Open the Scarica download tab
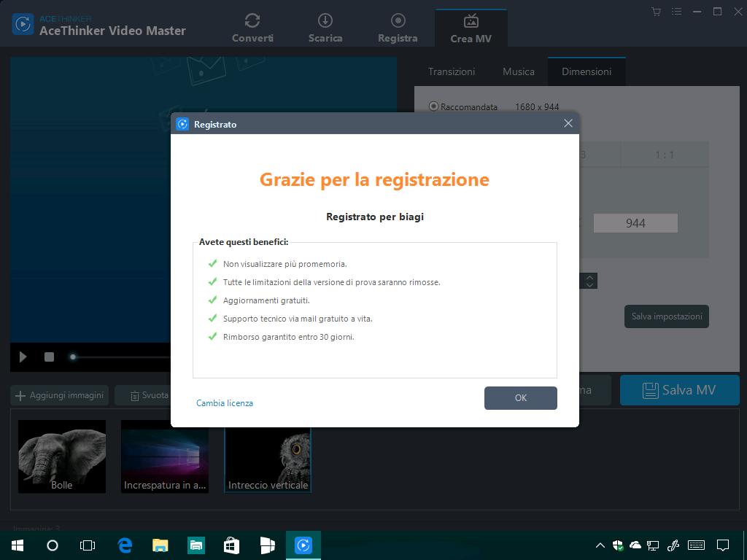 tap(325, 28)
